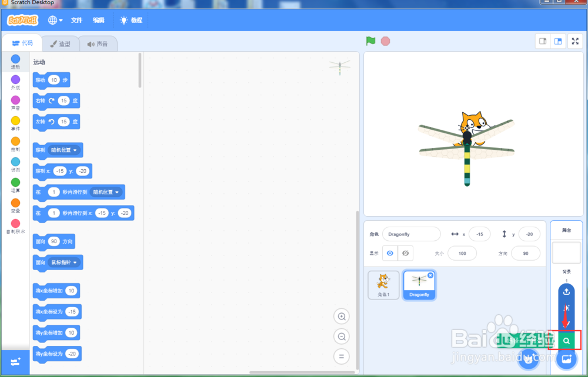Open the 文件 menu
Screen dimensions: 588x377
[76, 20]
